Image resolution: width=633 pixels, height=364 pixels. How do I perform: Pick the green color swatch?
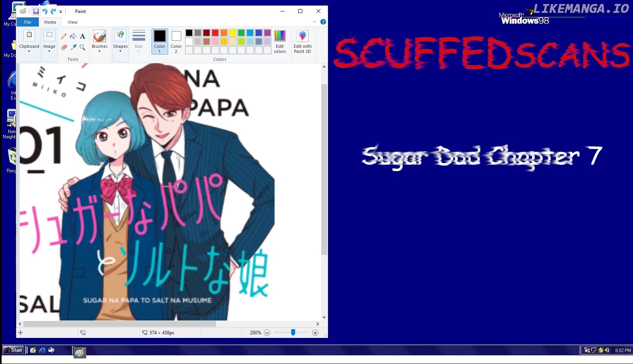pos(241,33)
